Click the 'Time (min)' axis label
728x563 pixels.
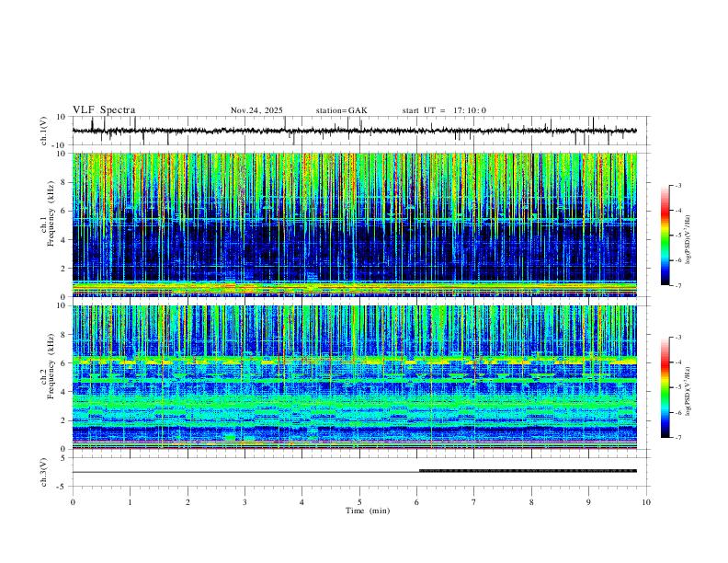point(368,511)
